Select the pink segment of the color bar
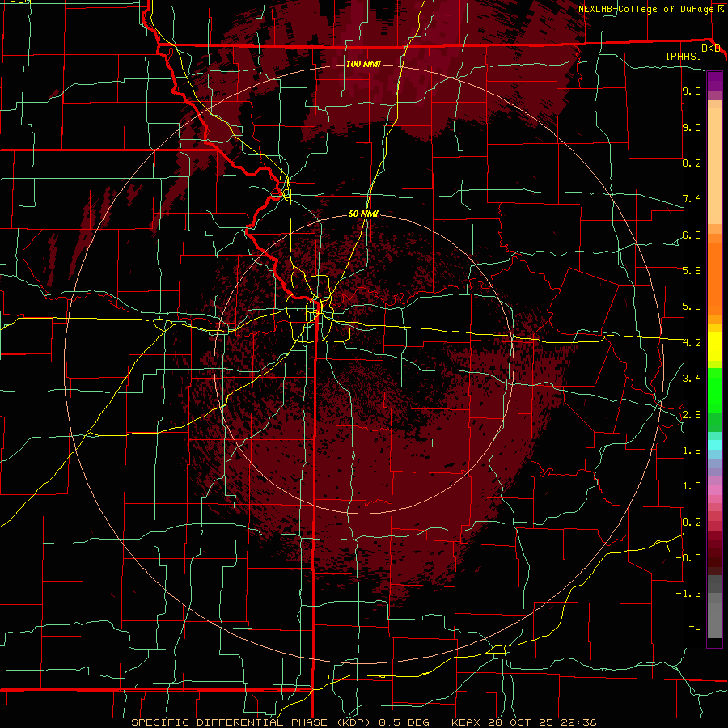 (x=714, y=490)
